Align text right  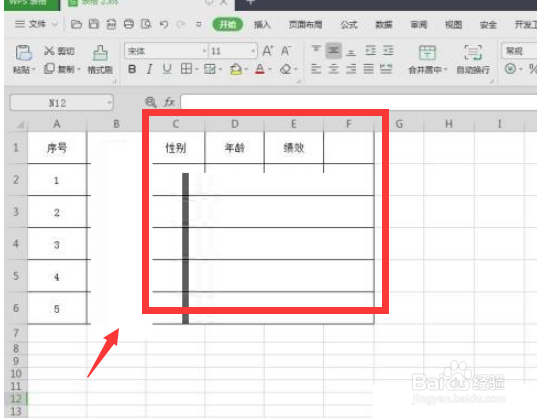[351, 69]
